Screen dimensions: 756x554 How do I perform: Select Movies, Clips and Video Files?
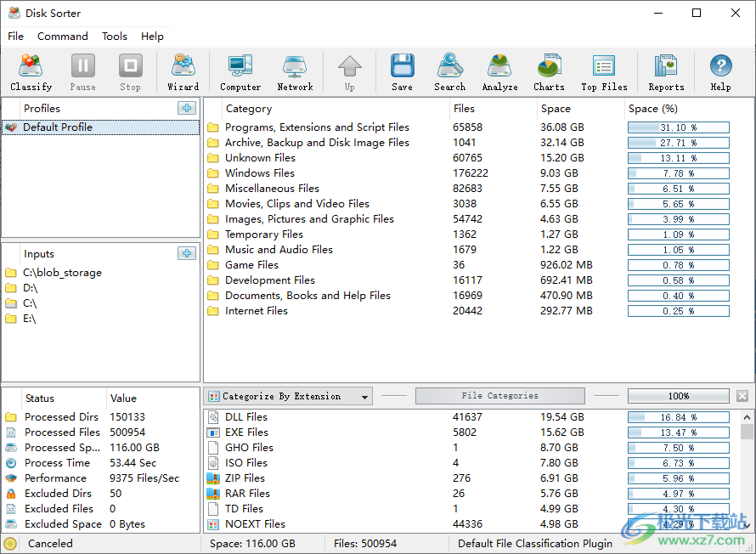pyautogui.click(x=297, y=204)
